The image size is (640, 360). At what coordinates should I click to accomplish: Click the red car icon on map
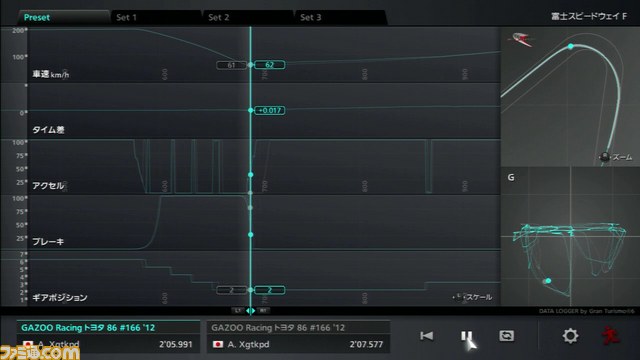521,39
